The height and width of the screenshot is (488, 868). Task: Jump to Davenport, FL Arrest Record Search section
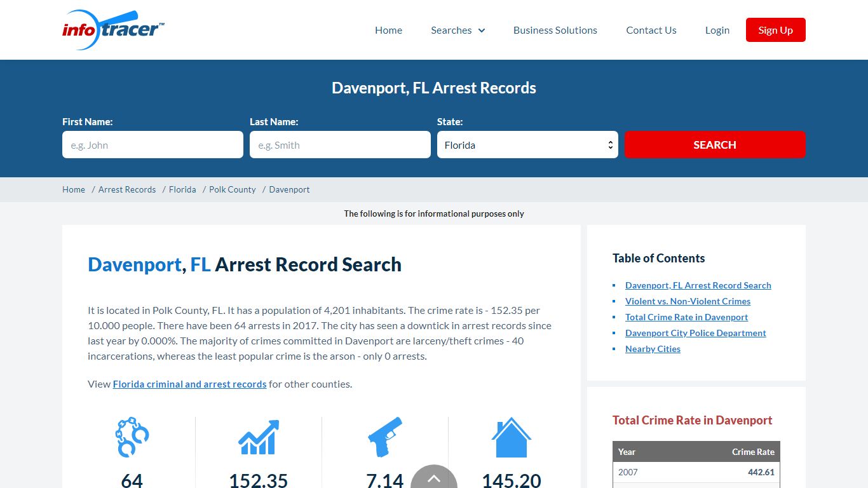point(698,285)
